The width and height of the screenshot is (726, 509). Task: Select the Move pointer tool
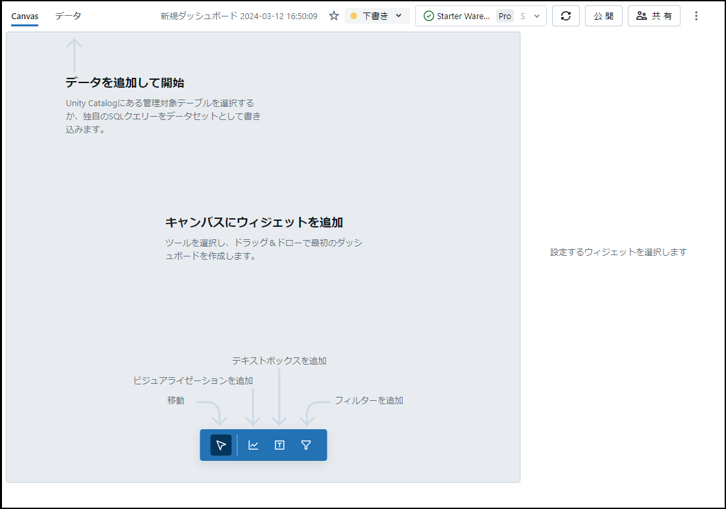point(221,445)
